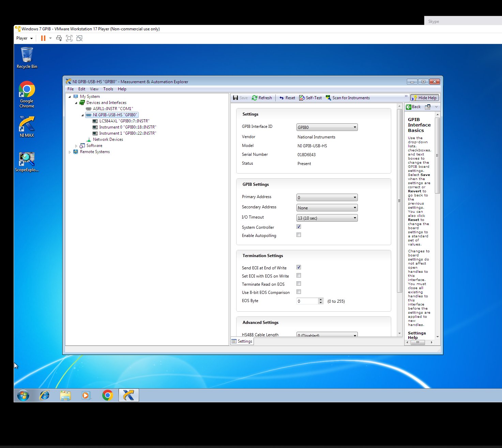Open Chrome from the taskbar

[107, 395]
